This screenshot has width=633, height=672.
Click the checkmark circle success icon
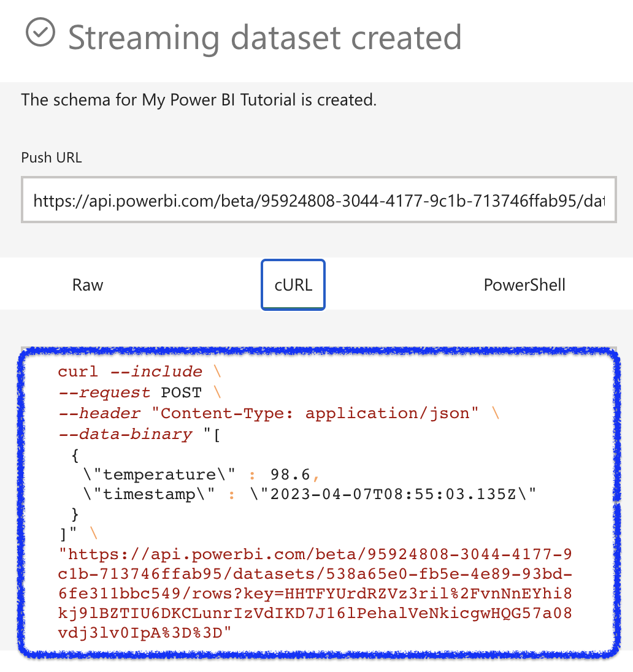click(x=40, y=32)
